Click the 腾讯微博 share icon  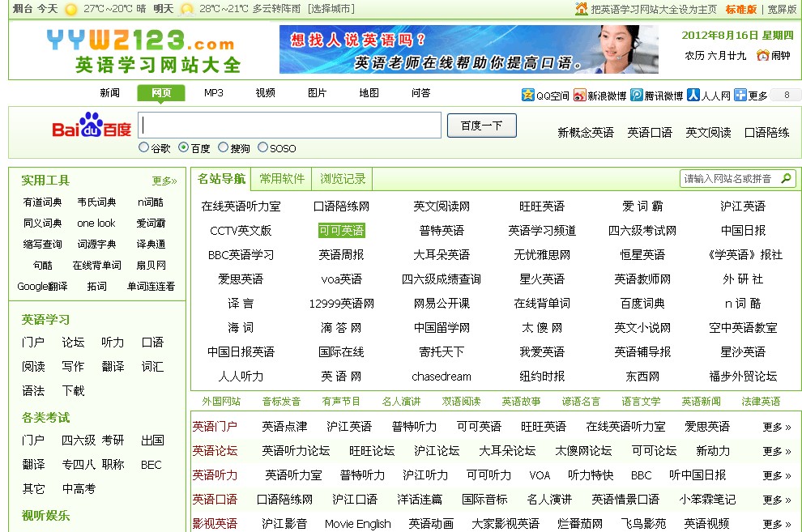tap(636, 93)
